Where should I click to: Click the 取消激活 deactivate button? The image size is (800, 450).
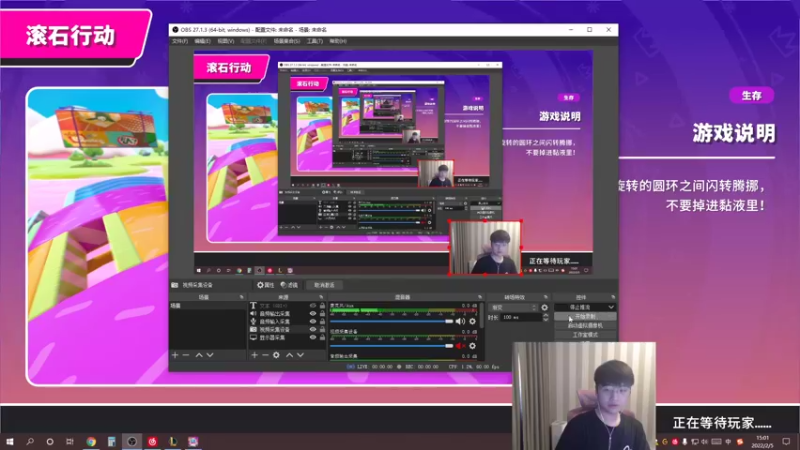[324, 285]
